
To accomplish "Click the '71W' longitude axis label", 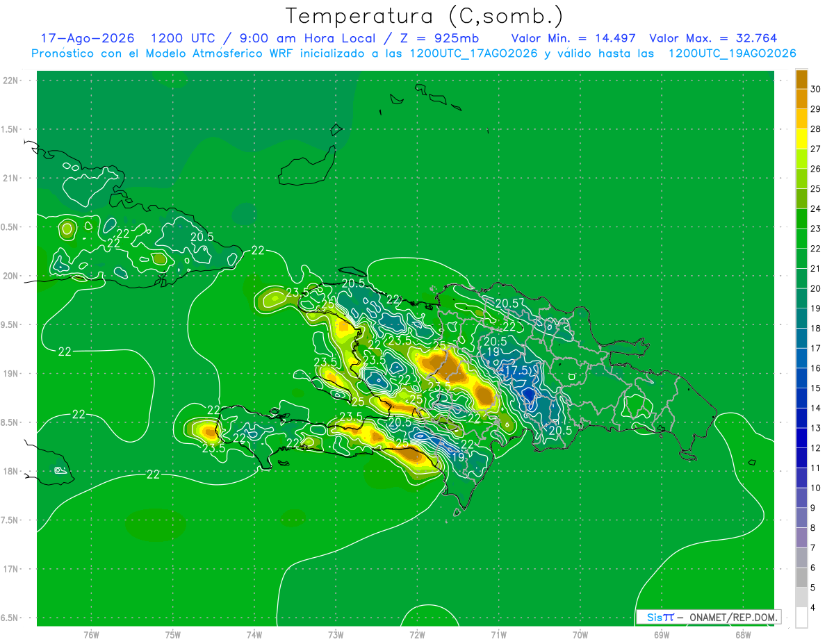I will pyautogui.click(x=498, y=634).
